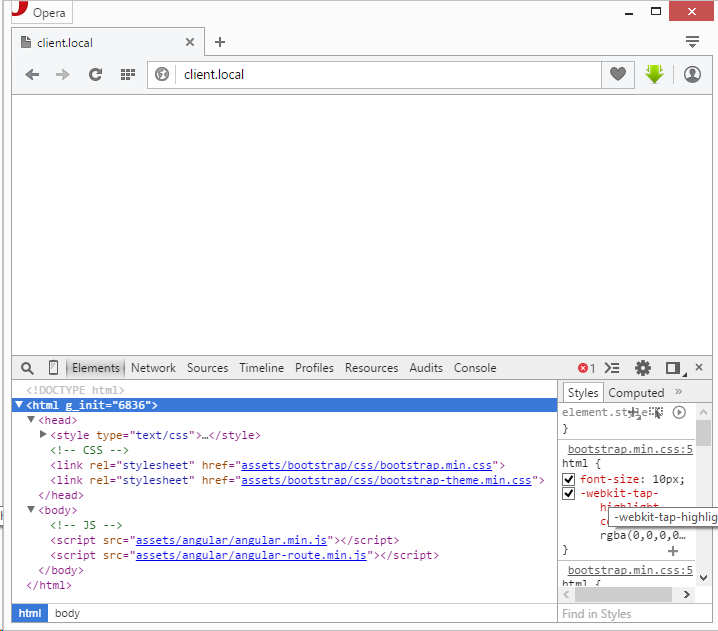Open the Computed styles tab
Image resolution: width=718 pixels, height=631 pixels.
636,393
